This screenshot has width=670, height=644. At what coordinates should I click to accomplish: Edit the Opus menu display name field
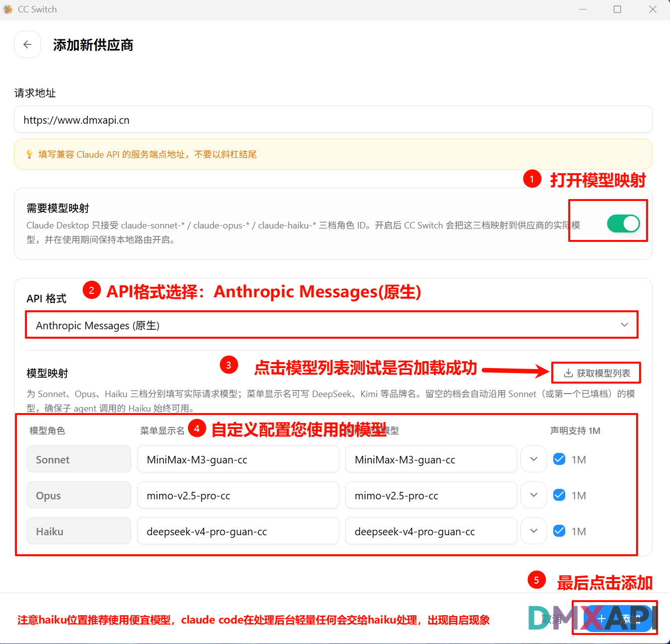pyautogui.click(x=238, y=495)
